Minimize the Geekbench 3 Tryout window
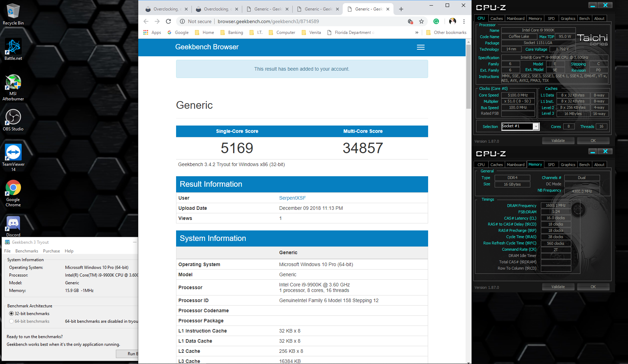The height and width of the screenshot is (364, 628). click(134, 242)
